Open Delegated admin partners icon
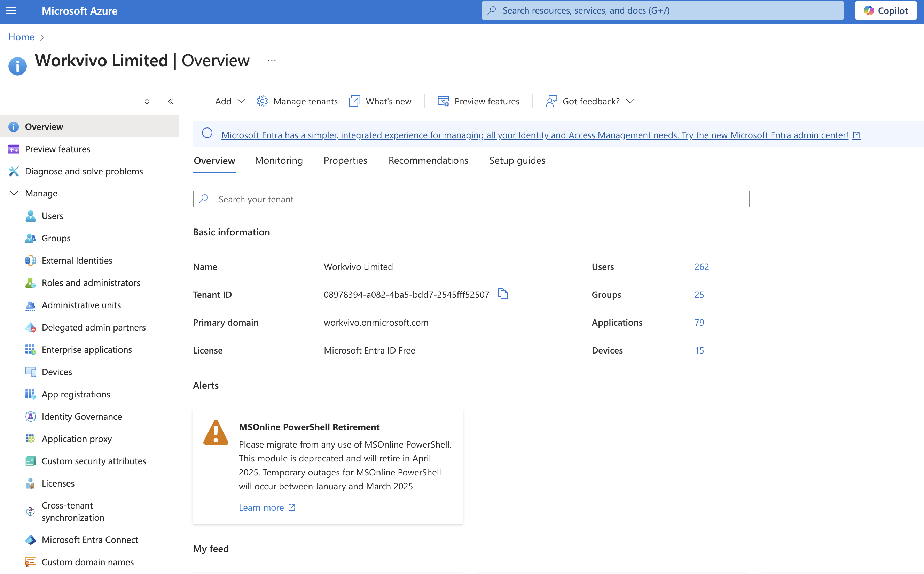The image size is (924, 574). point(30,327)
